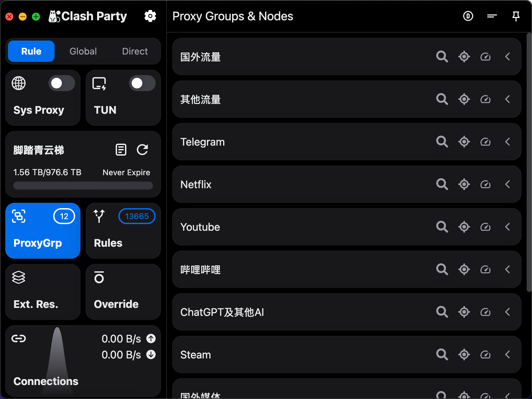
Task: Locate current node in Netflix group
Action: pos(464,184)
